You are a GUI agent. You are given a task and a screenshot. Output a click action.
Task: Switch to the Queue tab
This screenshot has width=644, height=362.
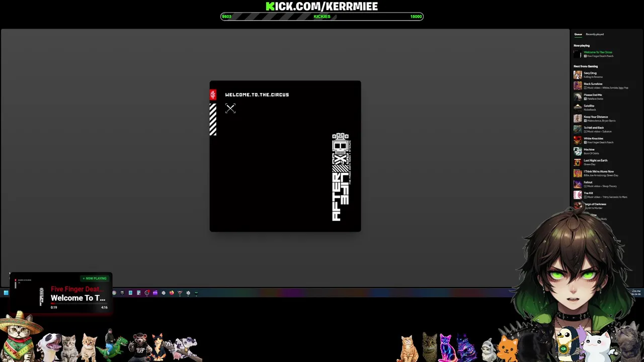point(578,34)
